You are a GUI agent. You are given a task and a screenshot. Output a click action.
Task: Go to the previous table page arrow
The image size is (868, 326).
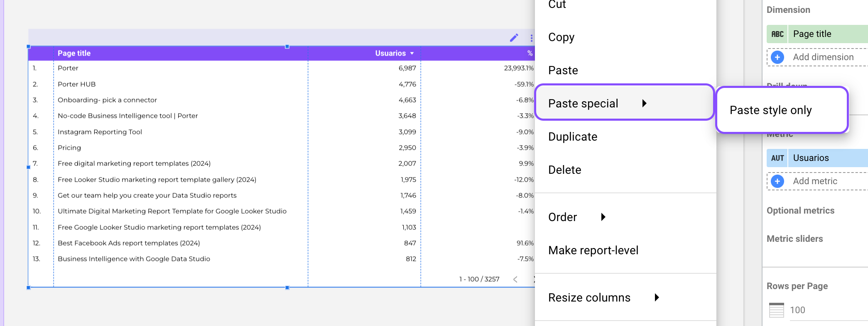(515, 279)
